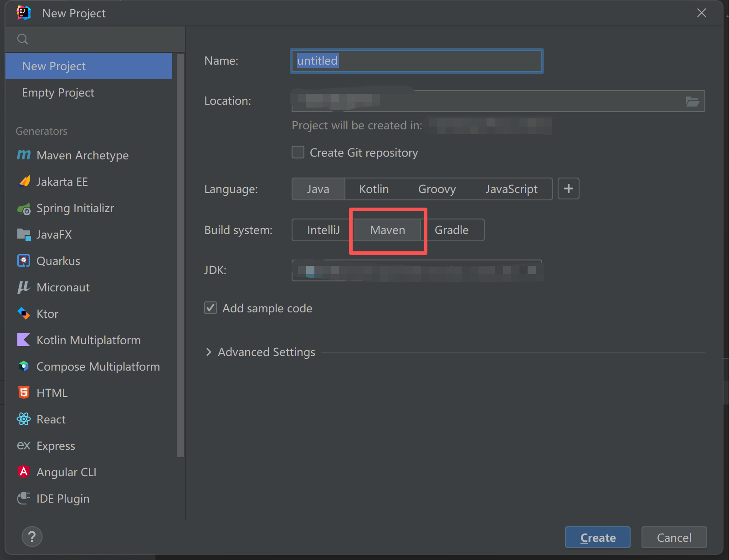Uncheck Add sample code
This screenshot has width=729, height=560.
click(210, 308)
